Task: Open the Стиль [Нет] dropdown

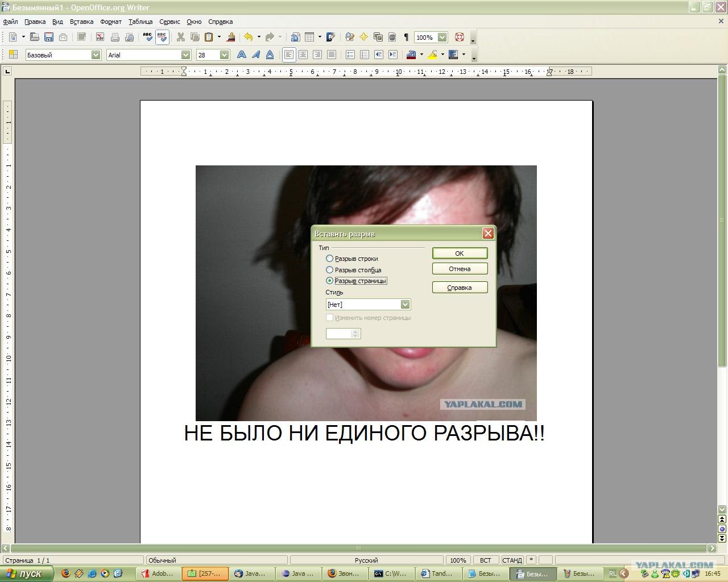Action: pos(368,305)
